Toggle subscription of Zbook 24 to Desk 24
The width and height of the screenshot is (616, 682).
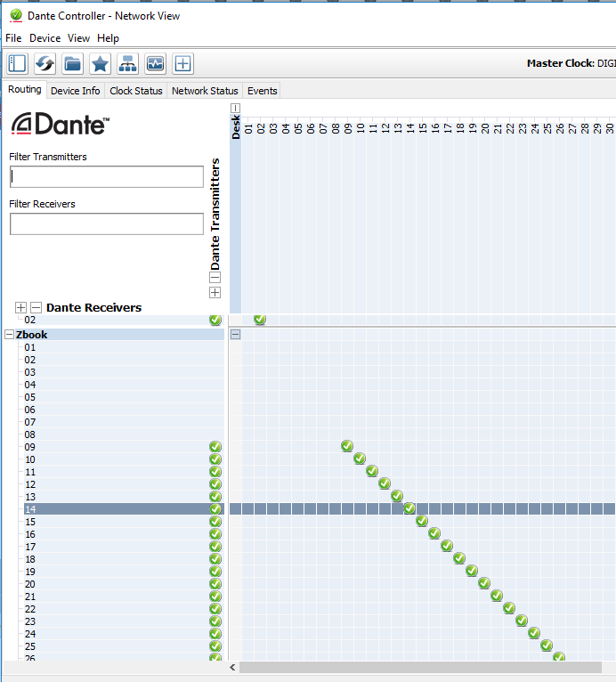(534, 633)
